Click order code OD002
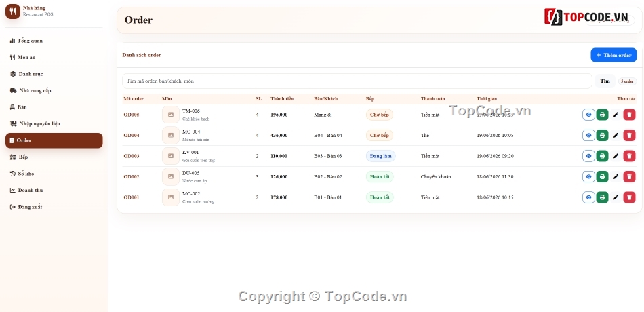644x312 pixels. [x=132, y=177]
